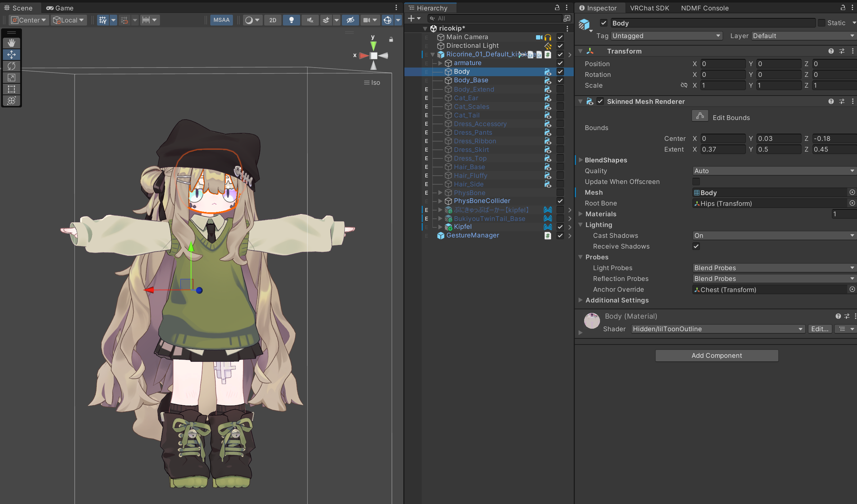The height and width of the screenshot is (504, 857).
Task: Click the Body material preview sphere
Action: coord(592,321)
